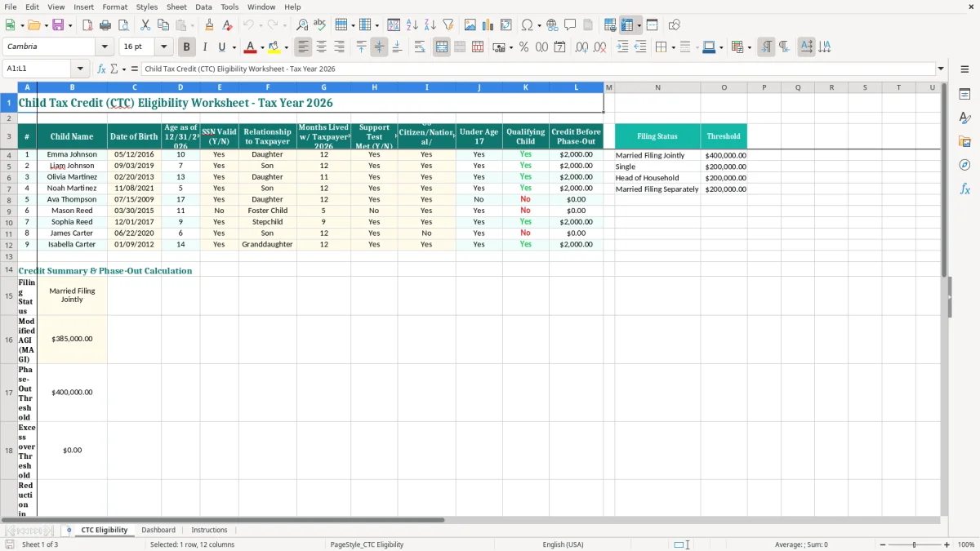Click the formula input line
Viewport: 980px width, 551px height.
click(537, 69)
